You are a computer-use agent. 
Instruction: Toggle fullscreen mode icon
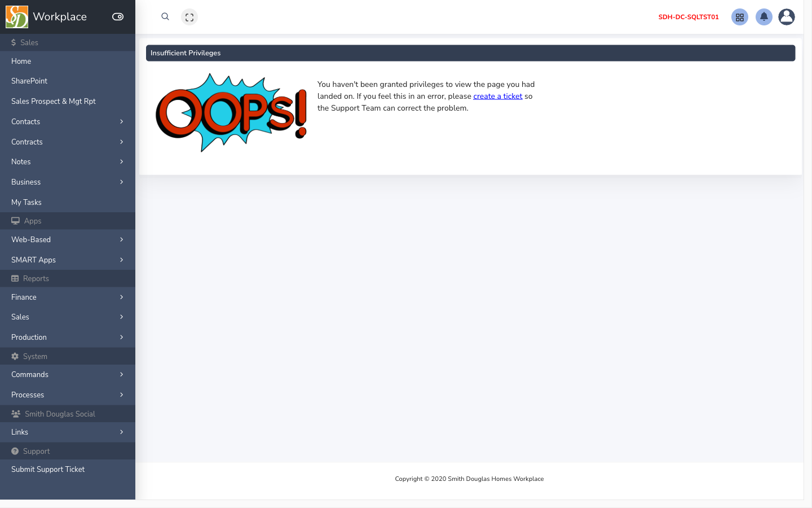(x=189, y=17)
